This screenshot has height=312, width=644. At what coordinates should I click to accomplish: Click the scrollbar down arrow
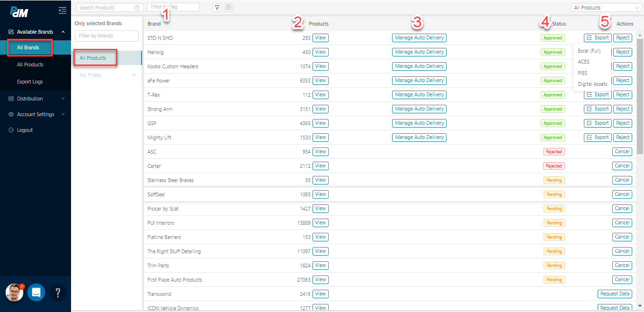[x=640, y=306]
